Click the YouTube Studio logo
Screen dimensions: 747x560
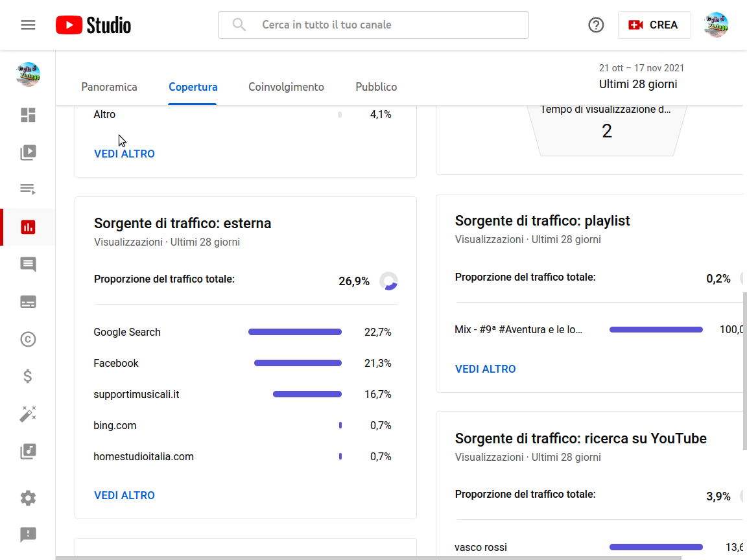click(93, 25)
